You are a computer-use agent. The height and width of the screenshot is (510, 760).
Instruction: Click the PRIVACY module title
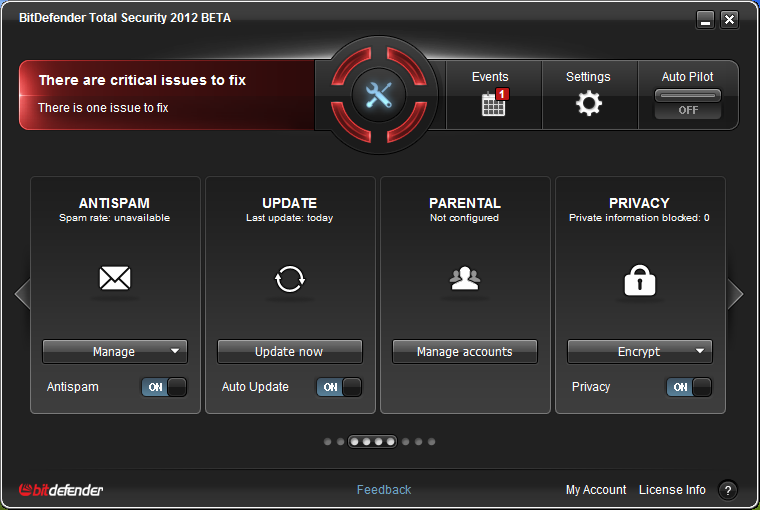coord(639,203)
